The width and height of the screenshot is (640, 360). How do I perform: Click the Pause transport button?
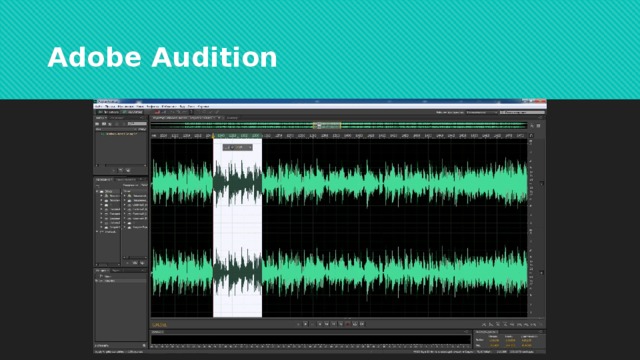pyautogui.click(x=313, y=324)
